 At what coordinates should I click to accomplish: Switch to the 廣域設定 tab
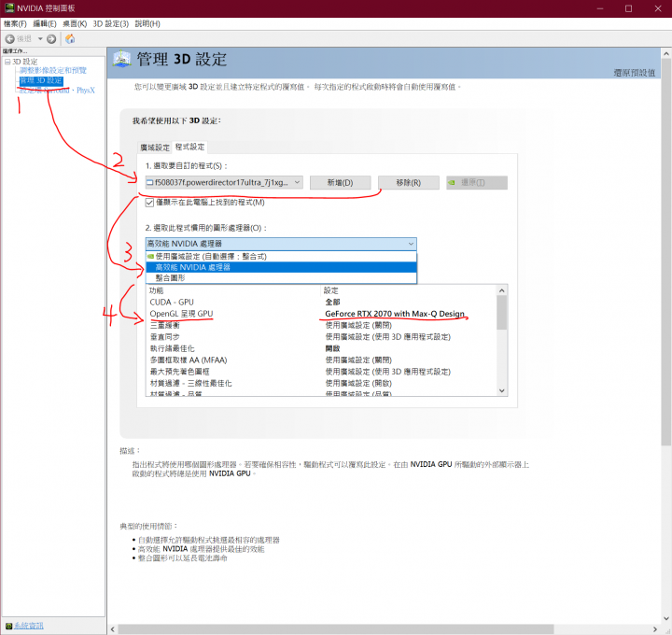(x=155, y=148)
